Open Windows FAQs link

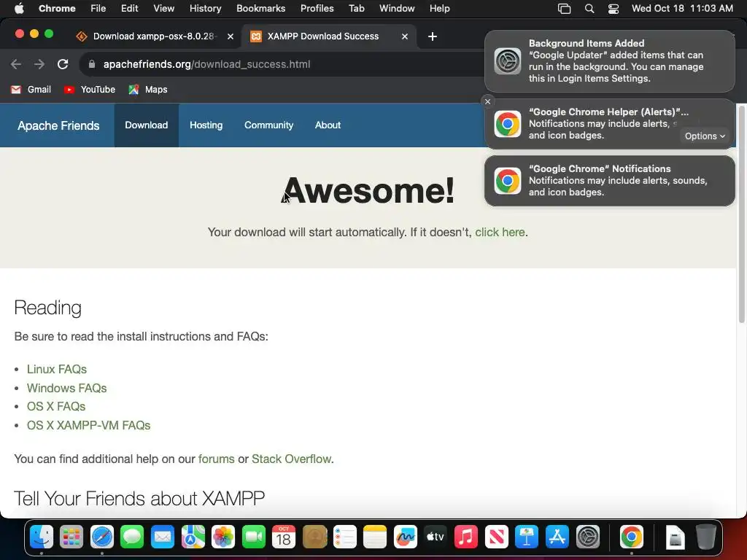(66, 388)
